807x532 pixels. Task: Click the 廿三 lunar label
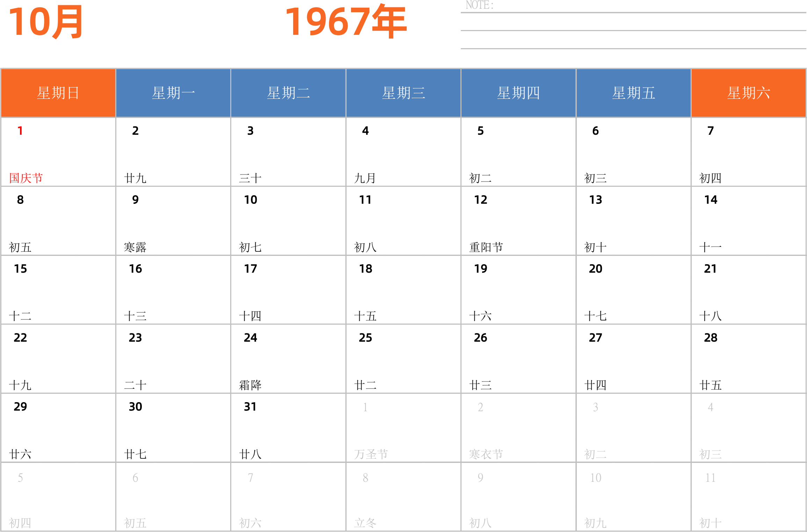point(480,385)
